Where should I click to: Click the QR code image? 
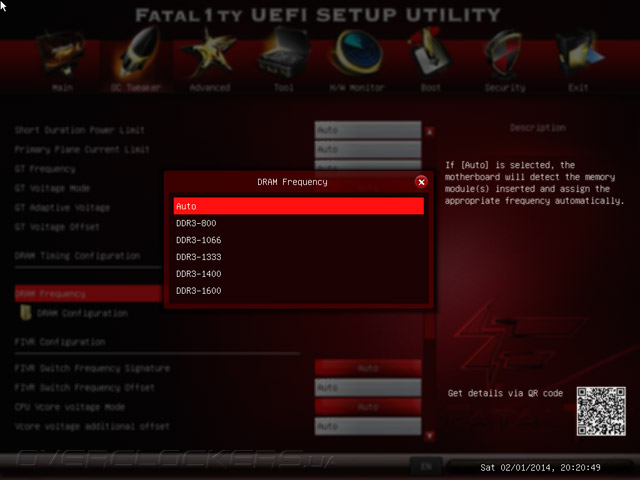(601, 411)
